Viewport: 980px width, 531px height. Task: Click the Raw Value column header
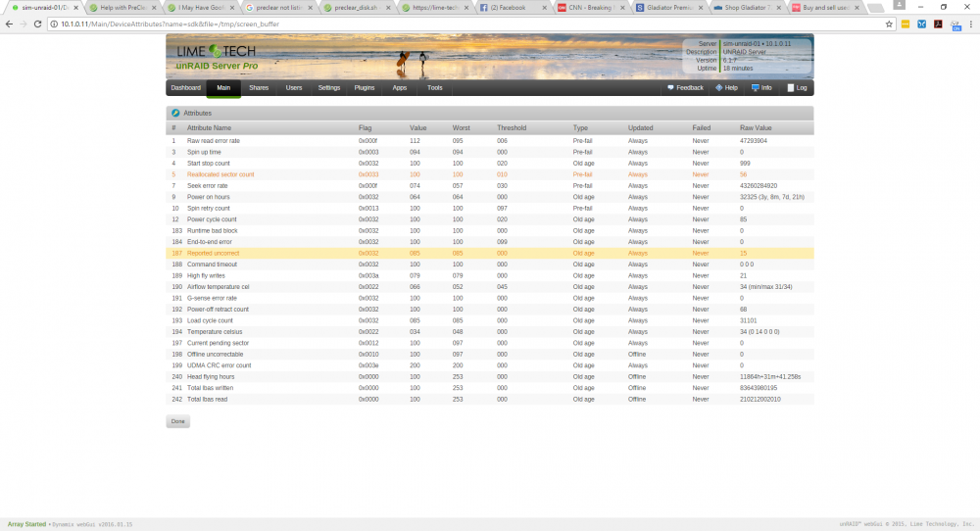pos(756,127)
